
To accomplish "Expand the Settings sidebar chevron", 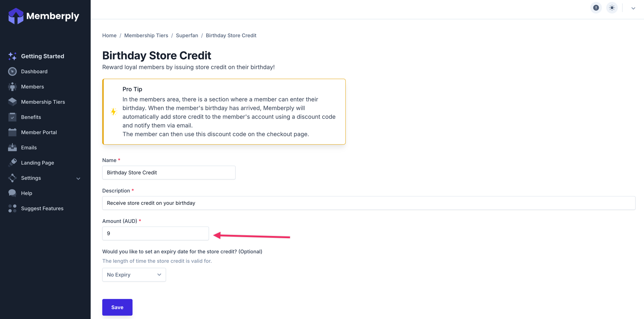I will (78, 178).
